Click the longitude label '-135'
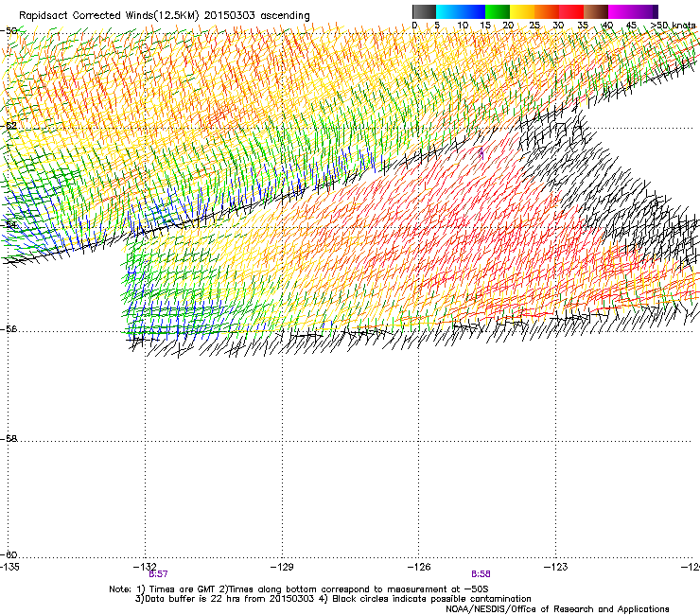 9,567
